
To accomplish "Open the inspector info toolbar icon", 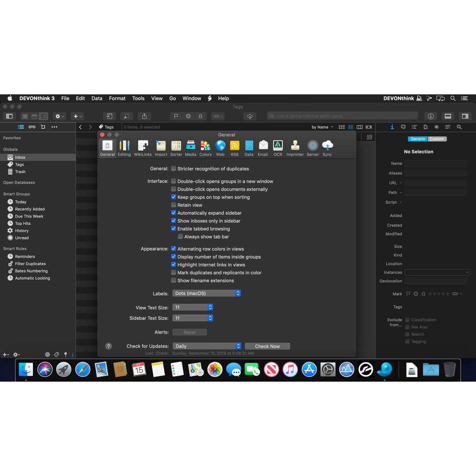I will coord(431,116).
